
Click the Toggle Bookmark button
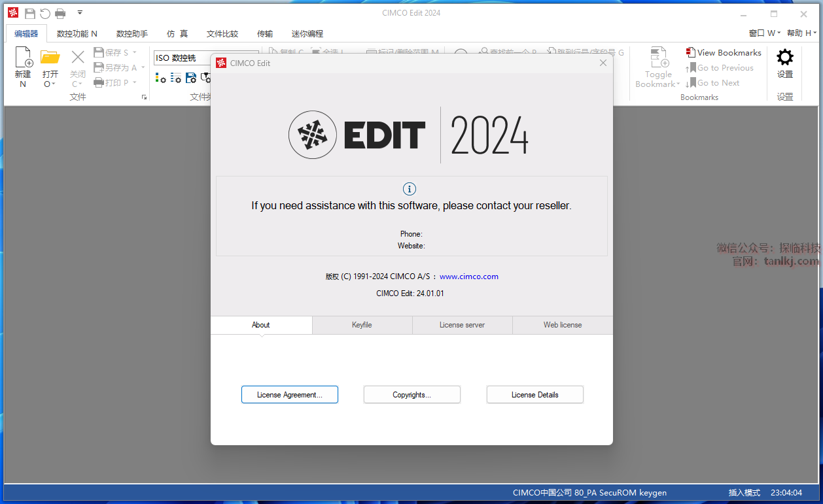658,67
